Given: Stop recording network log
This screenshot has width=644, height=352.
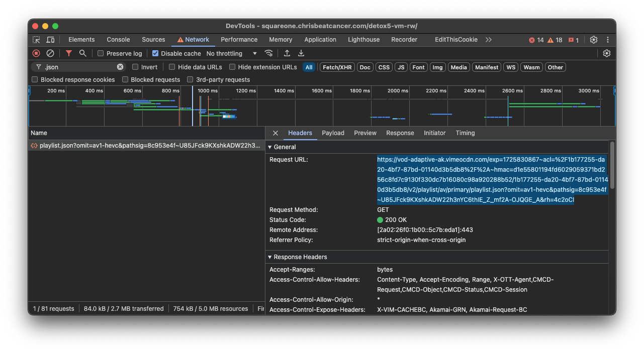Looking at the screenshot, I should point(36,53).
